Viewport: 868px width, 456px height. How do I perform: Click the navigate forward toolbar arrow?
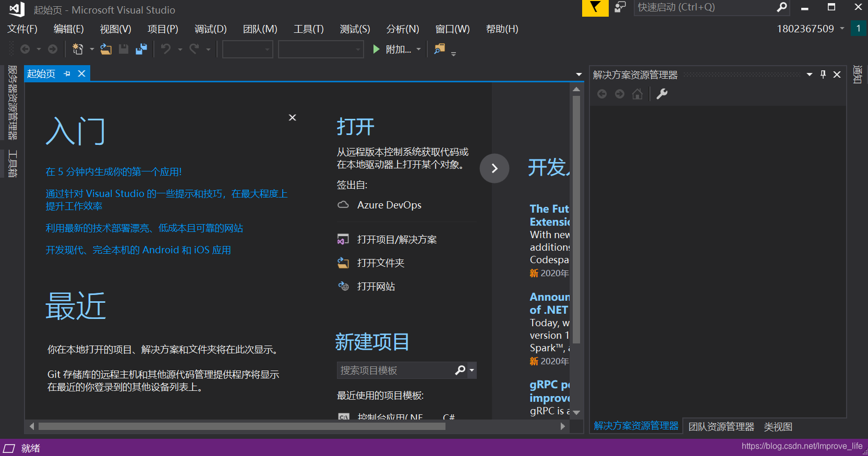(53, 49)
